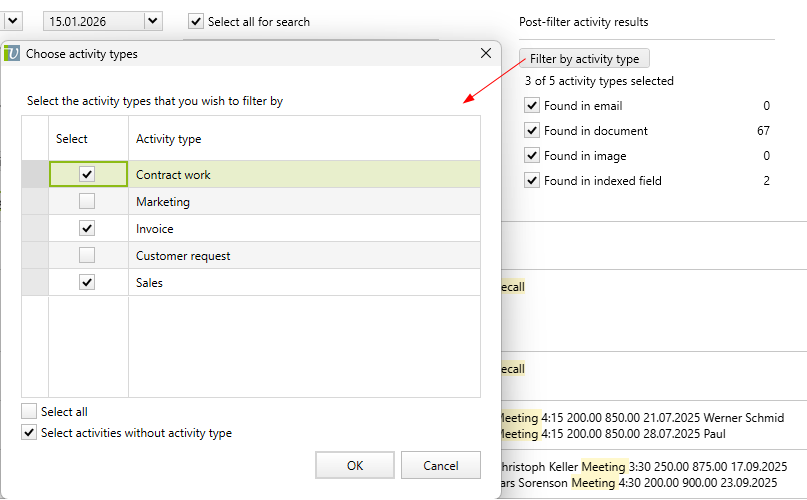807x500 pixels.
Task: Enable the Marketing activity type checkbox
Action: [87, 202]
